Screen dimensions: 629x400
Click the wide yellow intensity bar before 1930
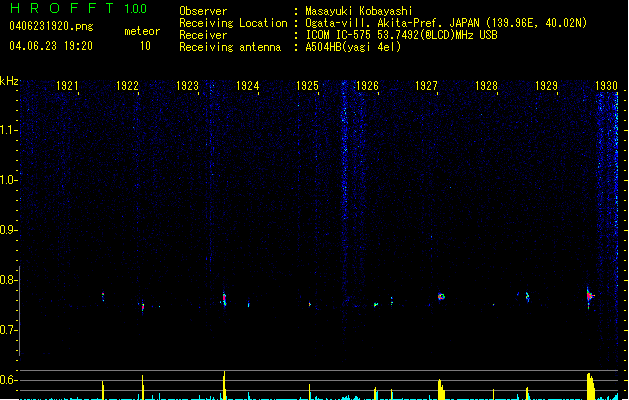[590, 386]
